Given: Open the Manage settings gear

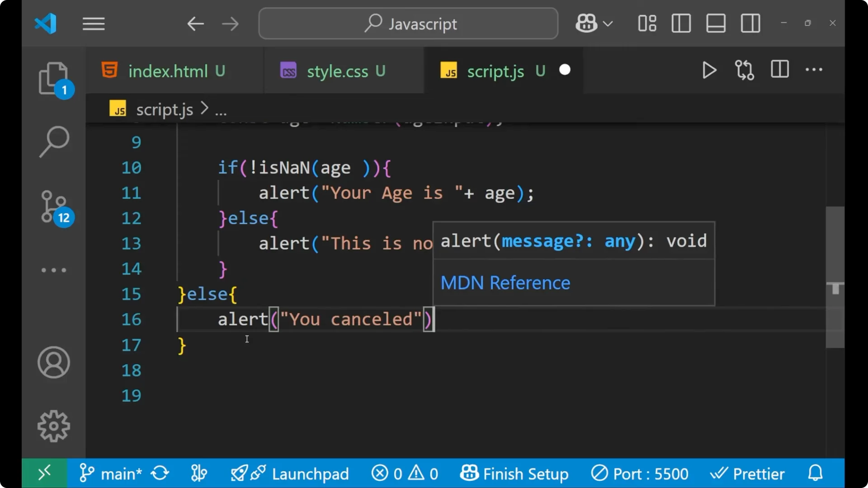Looking at the screenshot, I should point(54,426).
